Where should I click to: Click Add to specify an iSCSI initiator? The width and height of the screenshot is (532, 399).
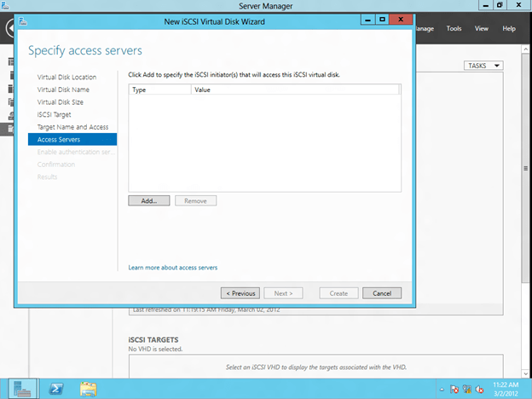(x=149, y=200)
